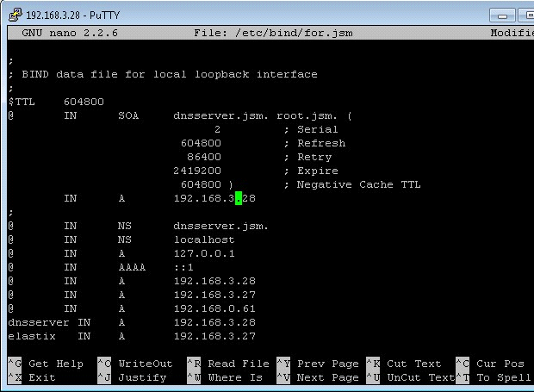
Task: Click the file path /etc/bind/for.jsm
Action: (x=294, y=33)
